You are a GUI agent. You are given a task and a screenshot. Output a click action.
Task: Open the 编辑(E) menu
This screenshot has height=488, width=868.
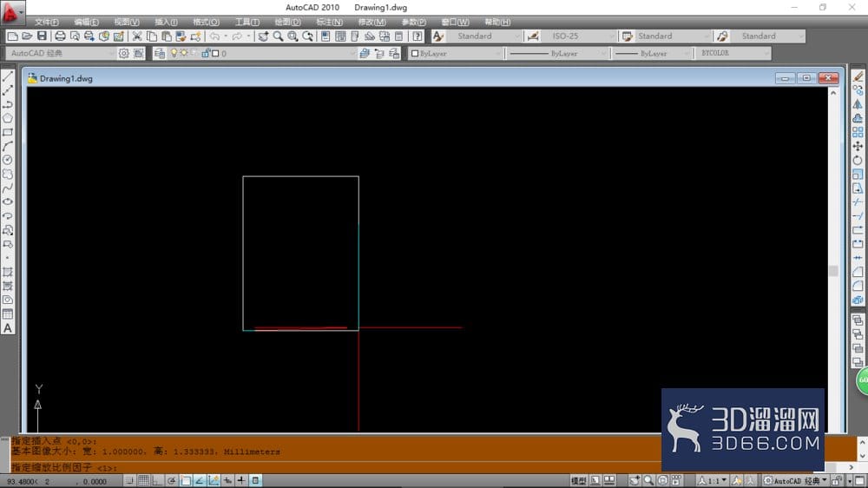(86, 23)
